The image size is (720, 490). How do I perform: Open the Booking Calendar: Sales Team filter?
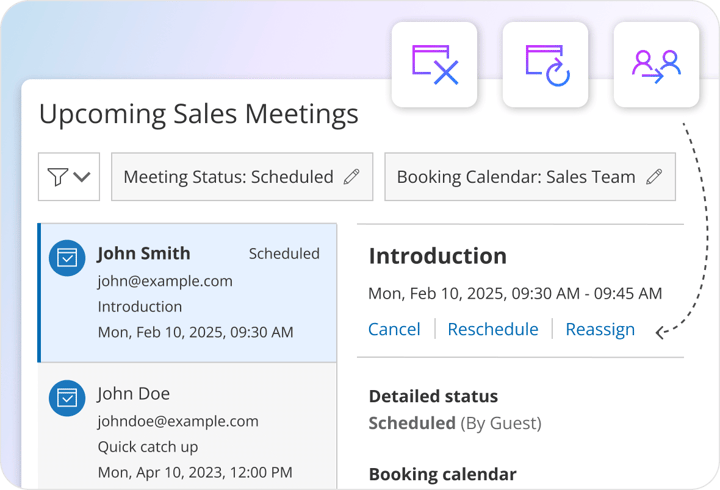tap(516, 177)
